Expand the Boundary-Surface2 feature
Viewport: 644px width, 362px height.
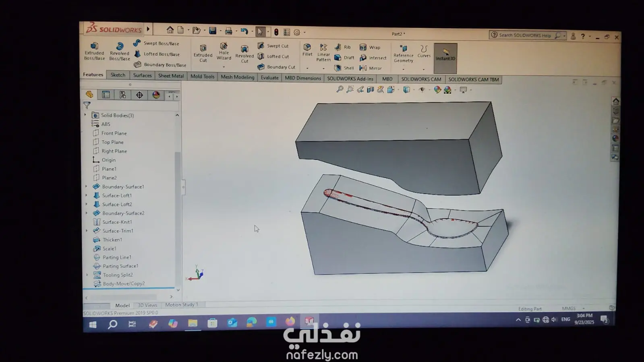coord(87,213)
